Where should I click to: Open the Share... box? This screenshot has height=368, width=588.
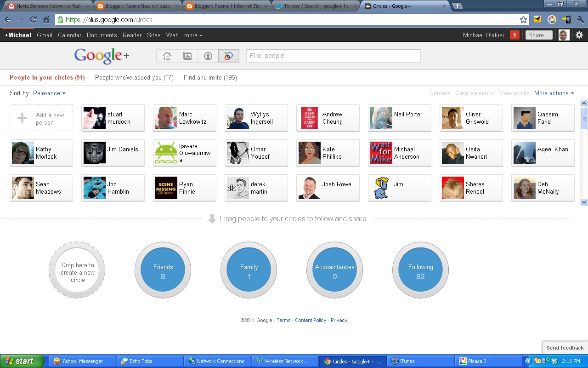[538, 35]
